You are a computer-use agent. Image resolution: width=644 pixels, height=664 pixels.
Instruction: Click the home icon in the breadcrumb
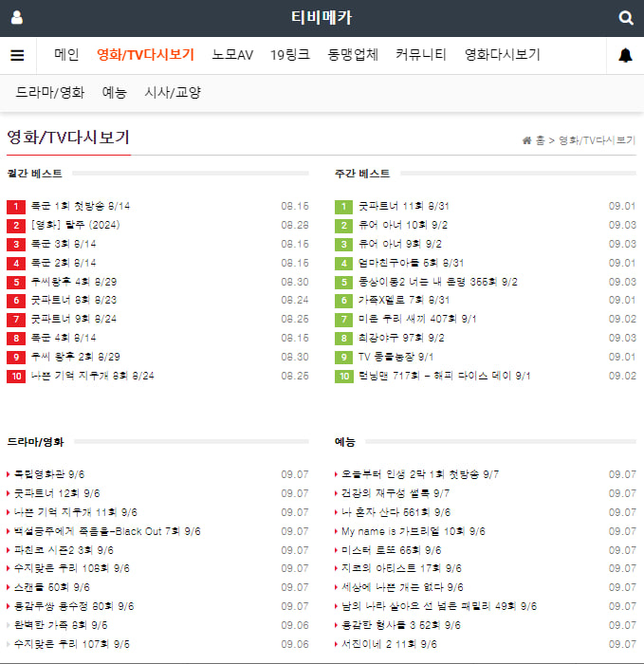(526, 140)
